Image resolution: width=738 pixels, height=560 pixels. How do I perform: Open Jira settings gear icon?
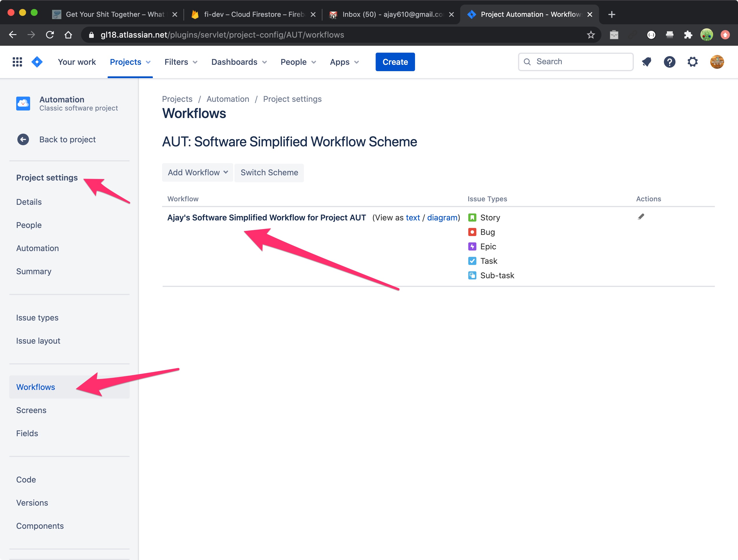pos(692,62)
